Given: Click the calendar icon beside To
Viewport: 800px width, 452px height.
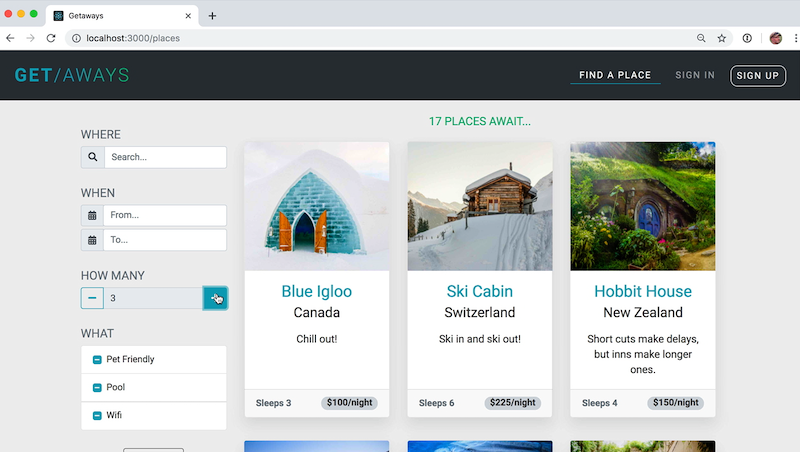Looking at the screenshot, I should point(92,240).
